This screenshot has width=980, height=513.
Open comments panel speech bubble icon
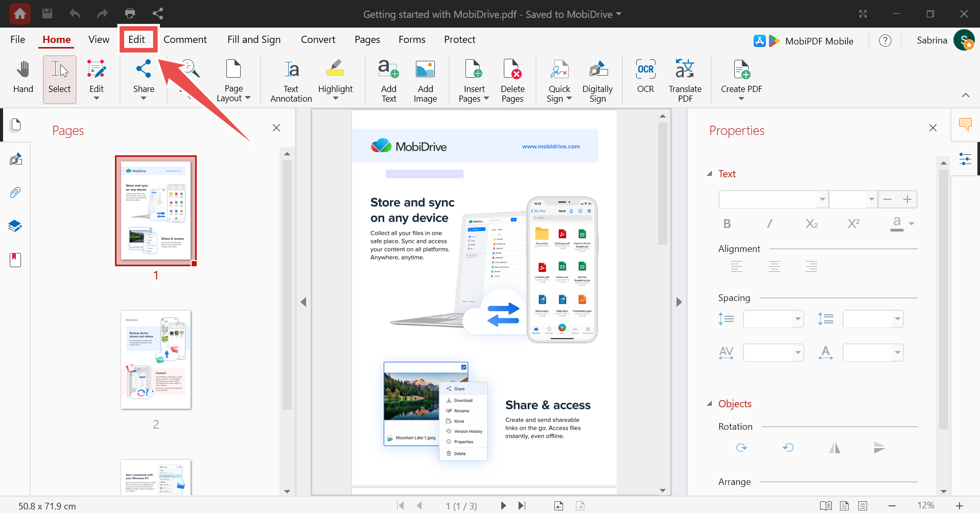965,124
